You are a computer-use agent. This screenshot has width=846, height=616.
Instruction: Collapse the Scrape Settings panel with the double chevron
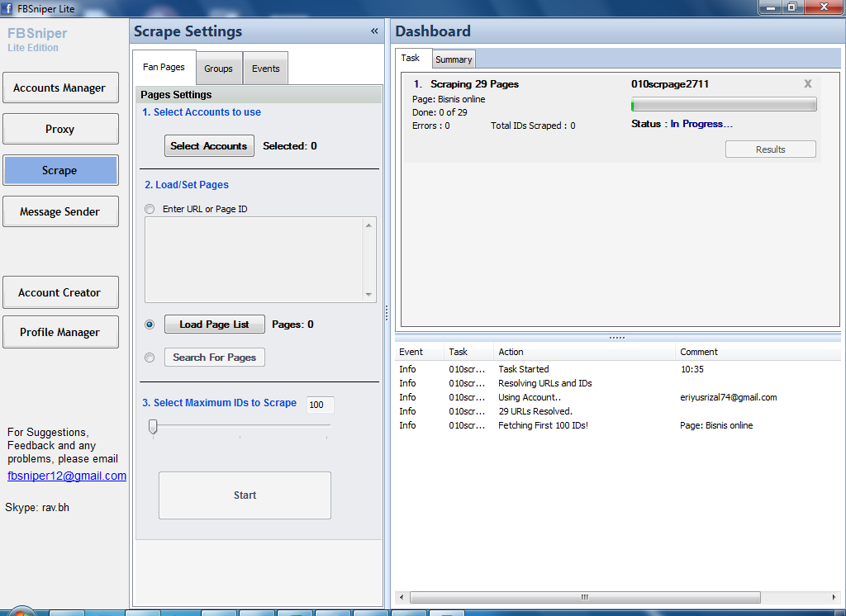click(374, 31)
